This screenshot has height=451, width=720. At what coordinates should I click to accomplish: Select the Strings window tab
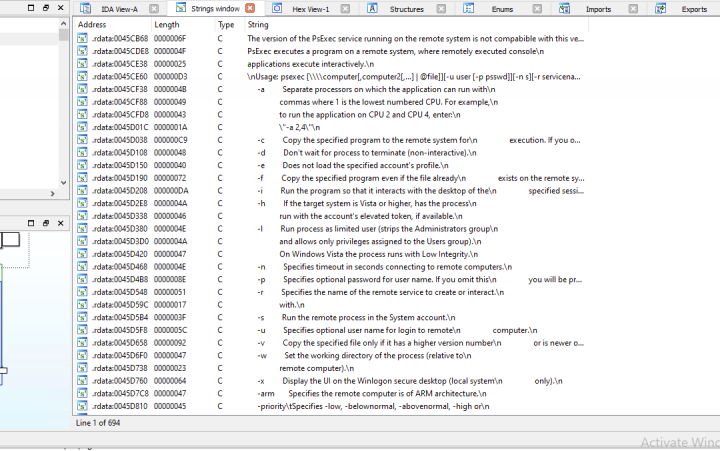tap(215, 8)
